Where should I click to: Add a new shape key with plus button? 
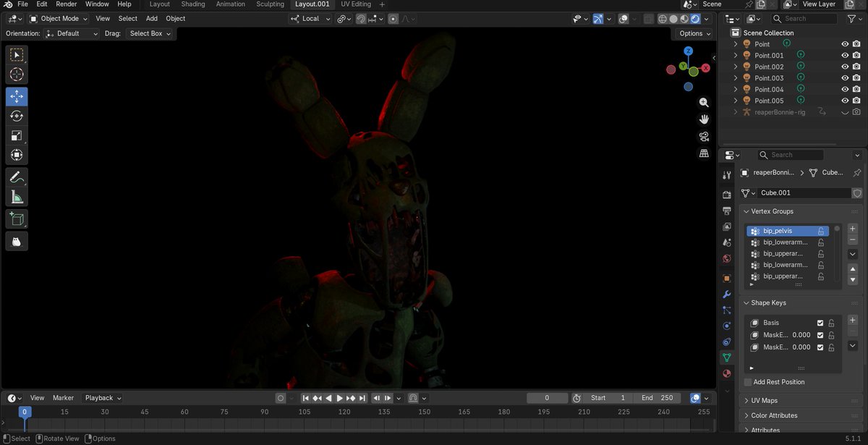852,320
